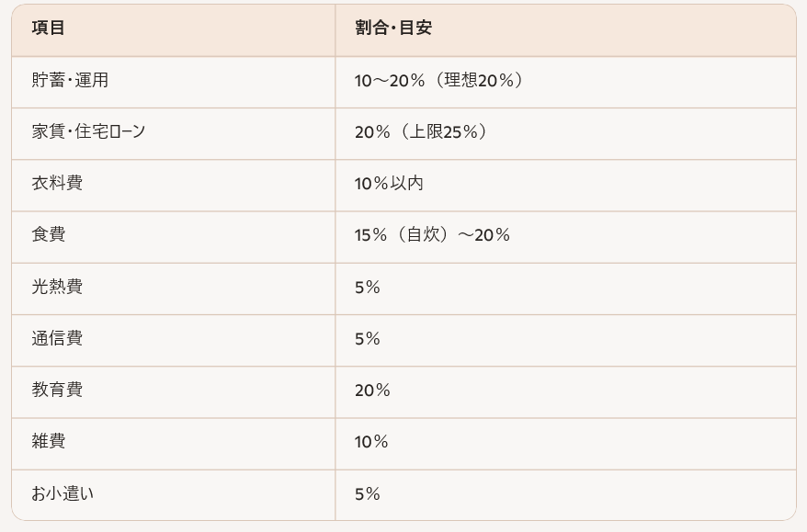Viewport: 807px width, 532px height.
Task: Click the 5% value beside 通信費
Action: [x=368, y=338]
